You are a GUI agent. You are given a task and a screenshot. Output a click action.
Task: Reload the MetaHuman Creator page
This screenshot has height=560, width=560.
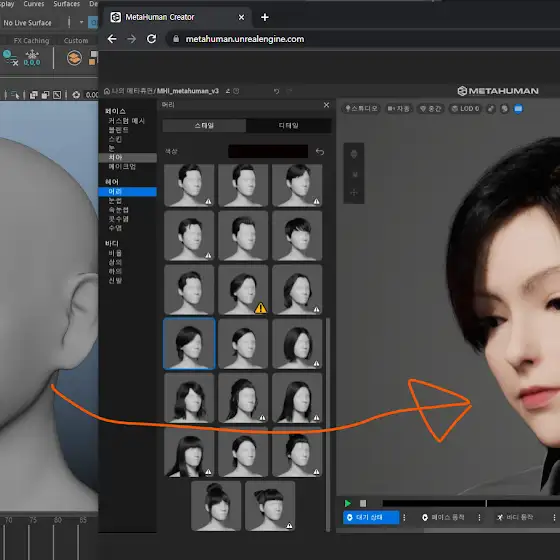coord(151,39)
